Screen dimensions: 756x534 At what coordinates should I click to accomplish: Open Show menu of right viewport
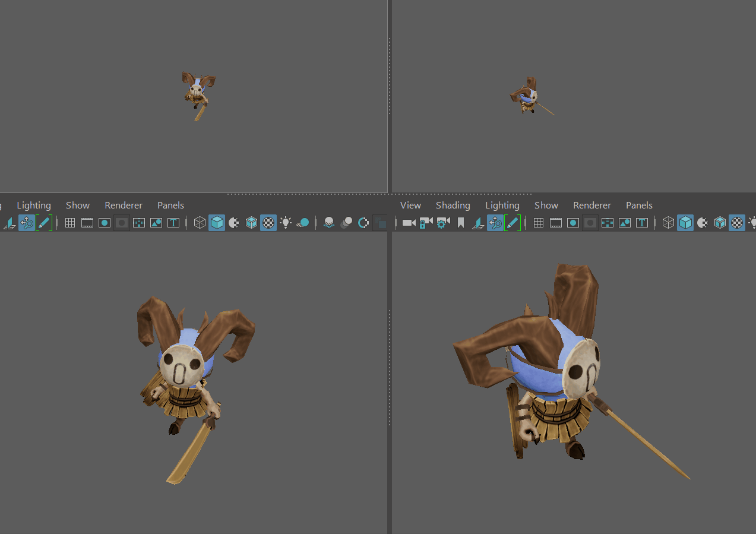(546, 205)
